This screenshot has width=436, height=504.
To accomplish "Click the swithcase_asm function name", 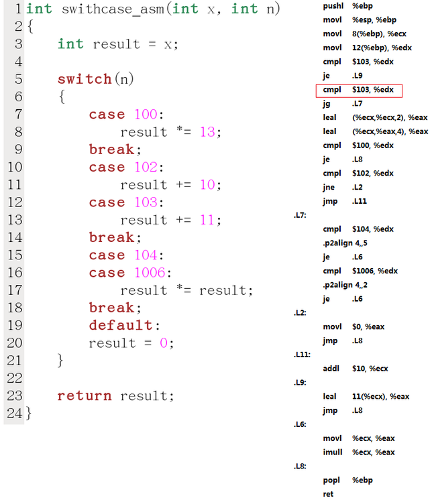I will tap(113, 9).
